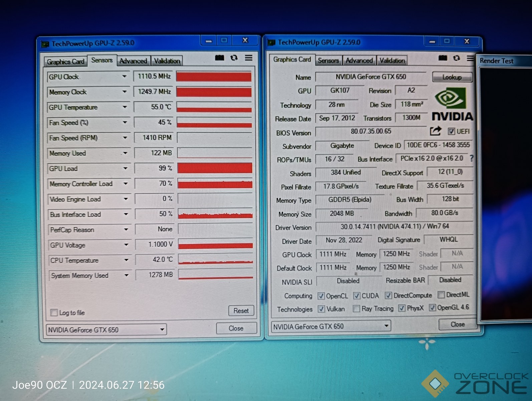The image size is (532, 401).
Task: Click the Reset button in Sensors window
Action: 241,311
